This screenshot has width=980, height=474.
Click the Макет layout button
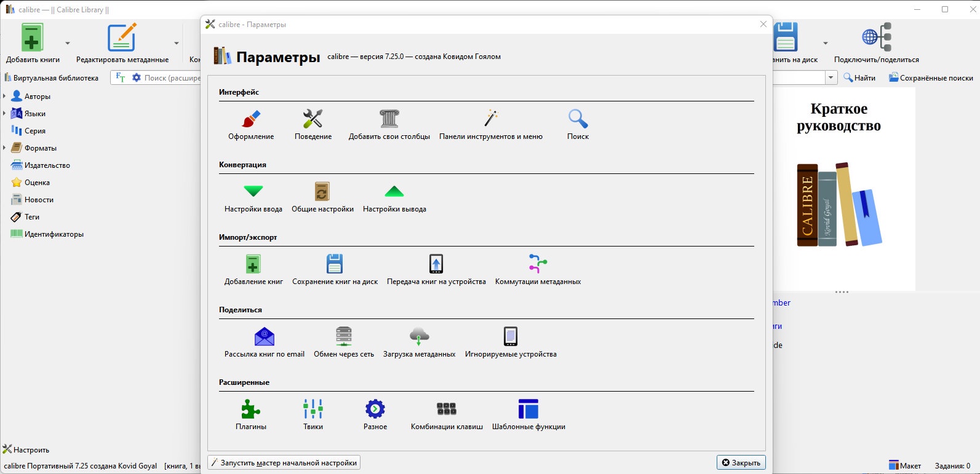click(905, 465)
